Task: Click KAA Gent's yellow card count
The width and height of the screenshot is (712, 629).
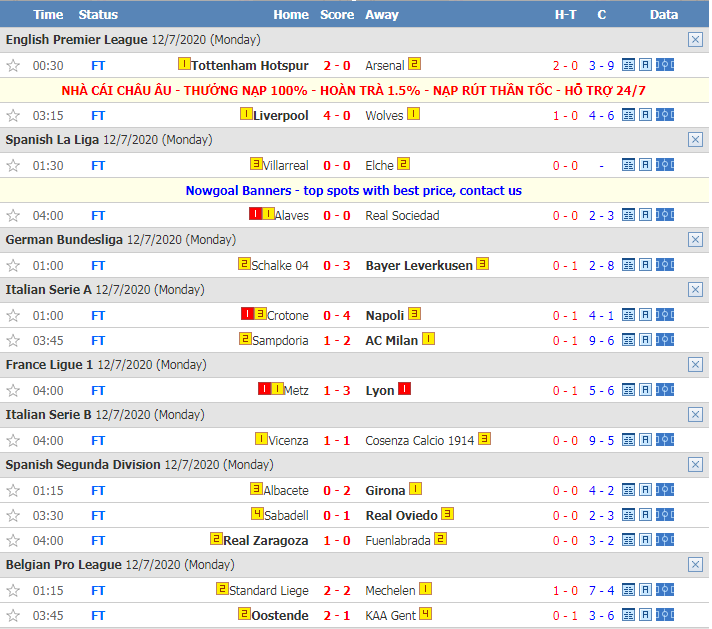Action: pos(425,614)
